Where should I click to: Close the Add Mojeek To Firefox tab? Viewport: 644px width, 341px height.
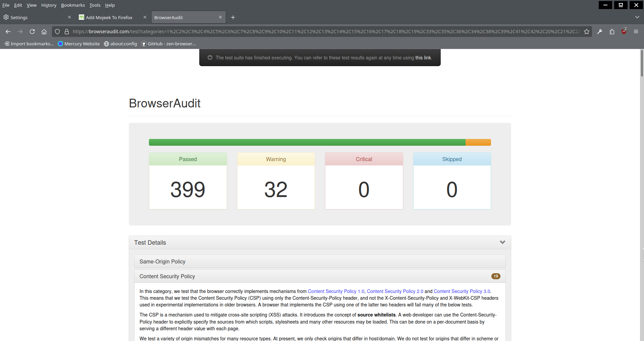pos(145,17)
